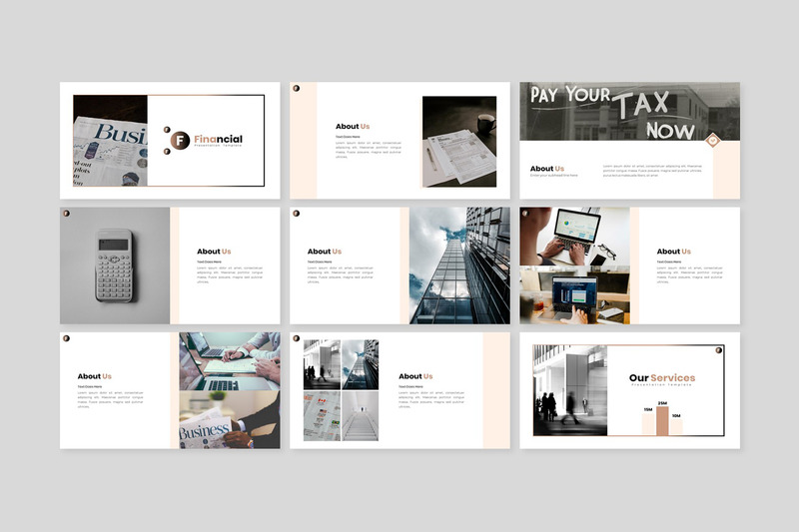Screen dimensions: 799x532
Task: Click About Us heading on the calculator slide
Action: point(214,252)
